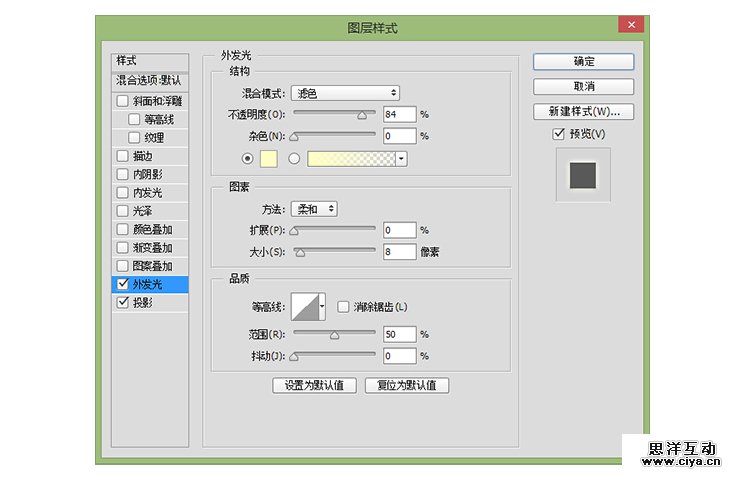The height and width of the screenshot is (477, 750).
Task: Open the 混合模式 blend mode dropdown
Action: 345,93
